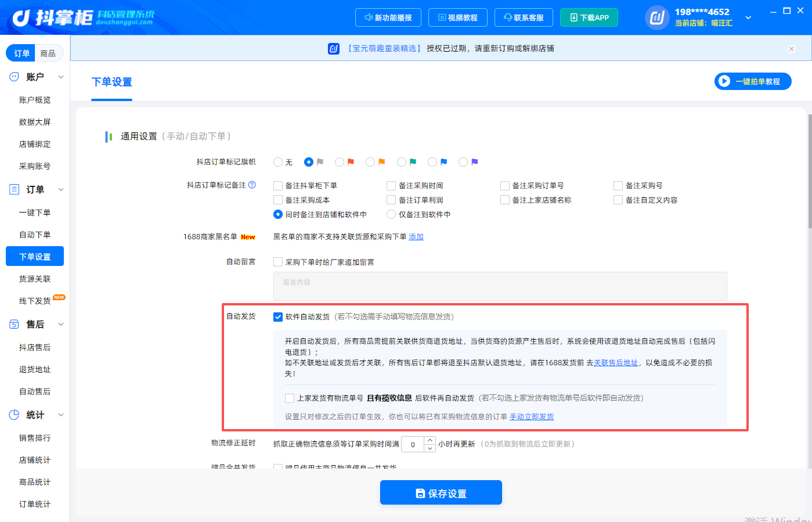The width and height of the screenshot is (812, 522).
Task: Increase the 物流修正延时 hours stepper
Action: coord(430,440)
